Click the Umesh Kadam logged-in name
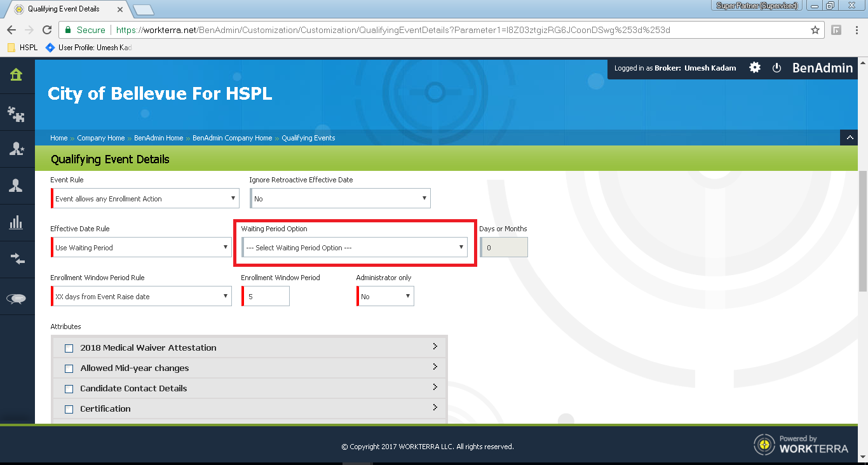 click(x=710, y=68)
